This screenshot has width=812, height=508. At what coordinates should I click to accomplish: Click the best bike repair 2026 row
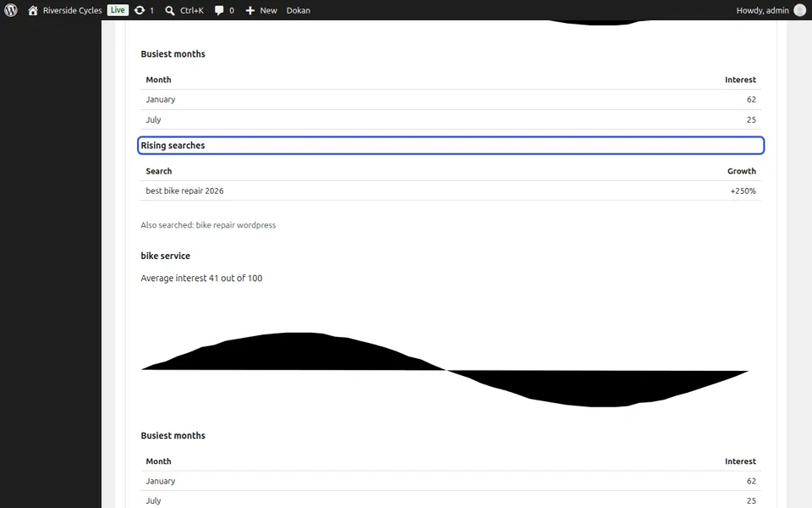pyautogui.click(x=451, y=190)
